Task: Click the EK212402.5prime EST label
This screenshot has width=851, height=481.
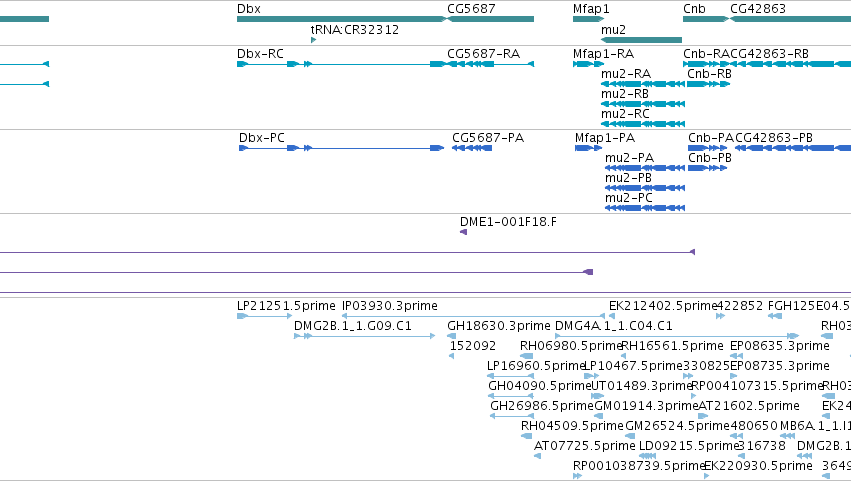Action: point(663,306)
